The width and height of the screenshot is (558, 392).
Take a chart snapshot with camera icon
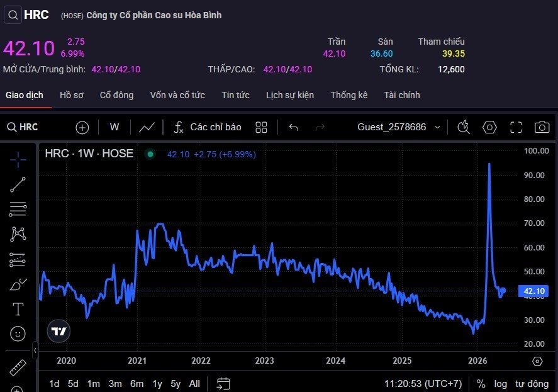point(542,127)
